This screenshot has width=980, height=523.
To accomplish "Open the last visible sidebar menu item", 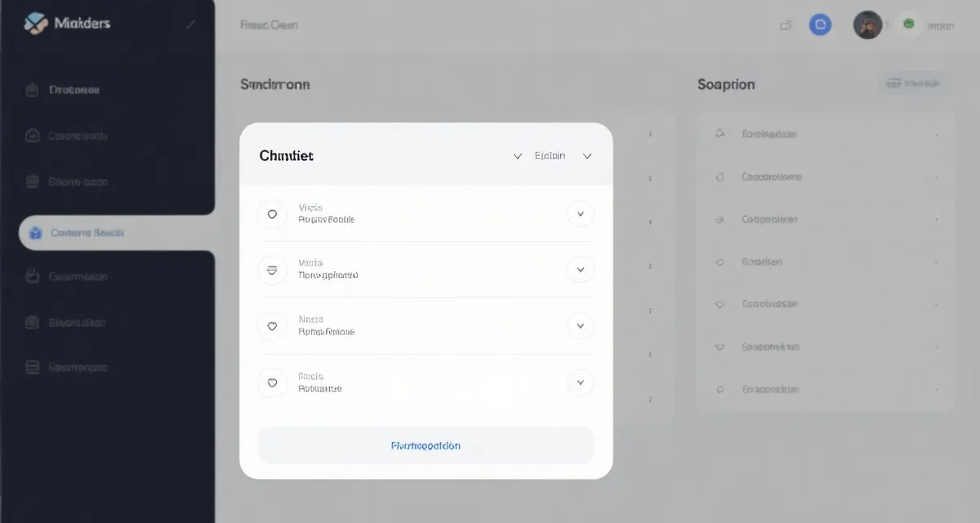I will 77,368.
